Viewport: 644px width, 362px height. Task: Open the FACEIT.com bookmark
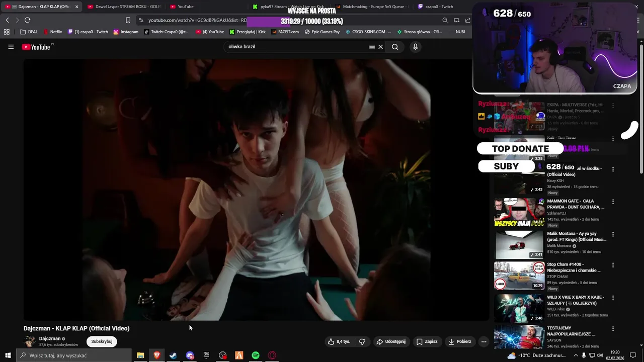[285, 32]
